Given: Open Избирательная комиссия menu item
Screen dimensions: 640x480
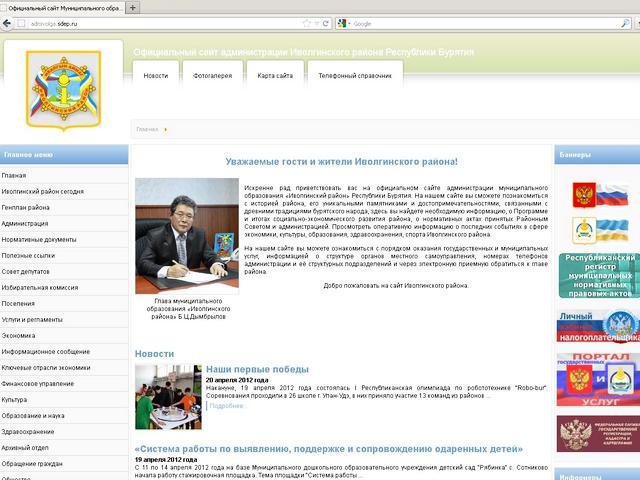Looking at the screenshot, I should [x=64, y=287].
